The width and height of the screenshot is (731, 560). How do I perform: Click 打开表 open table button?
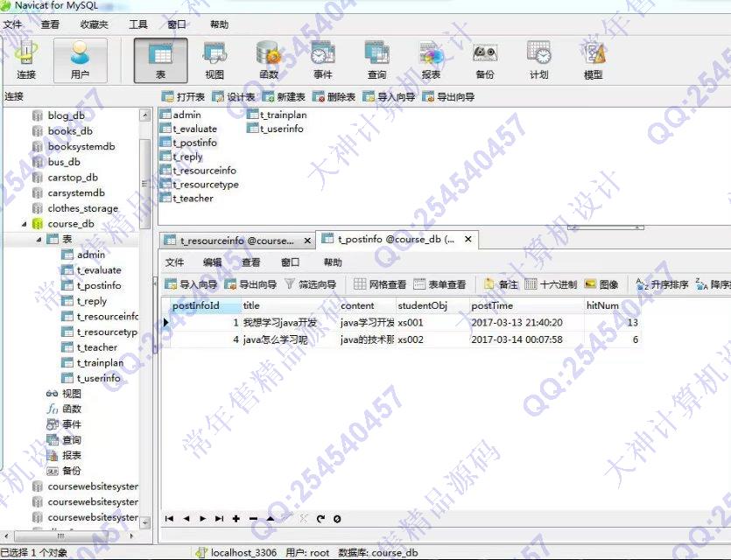point(183,97)
